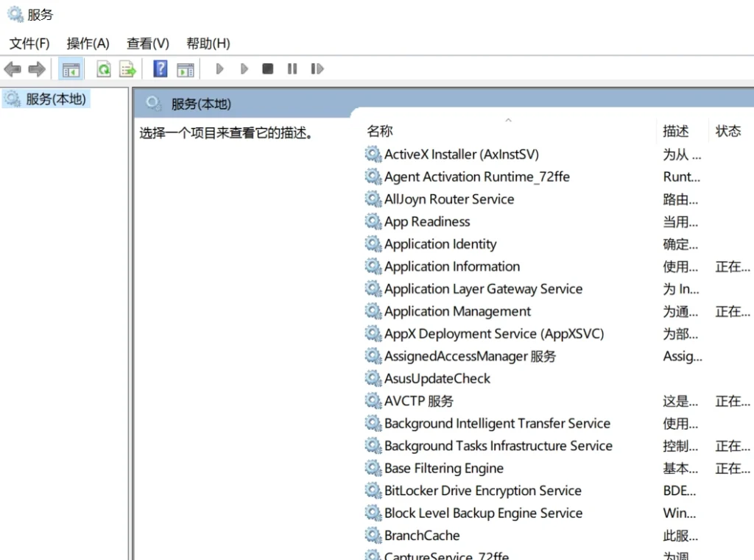Click the Stop Service square icon

(x=268, y=68)
